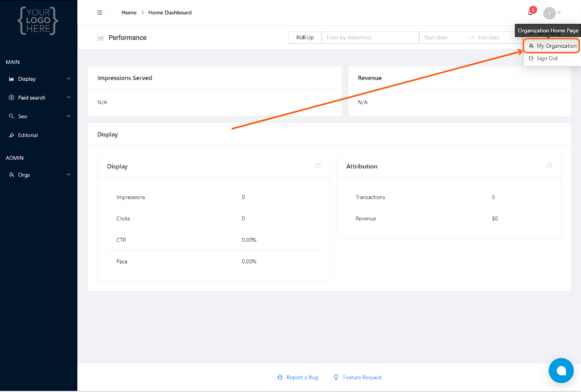The image size is (581, 392).
Task: Expand the Display sidebar menu
Action: pos(39,79)
